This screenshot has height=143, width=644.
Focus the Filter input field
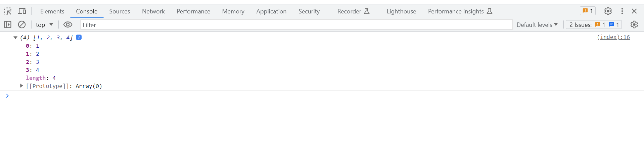296,25
